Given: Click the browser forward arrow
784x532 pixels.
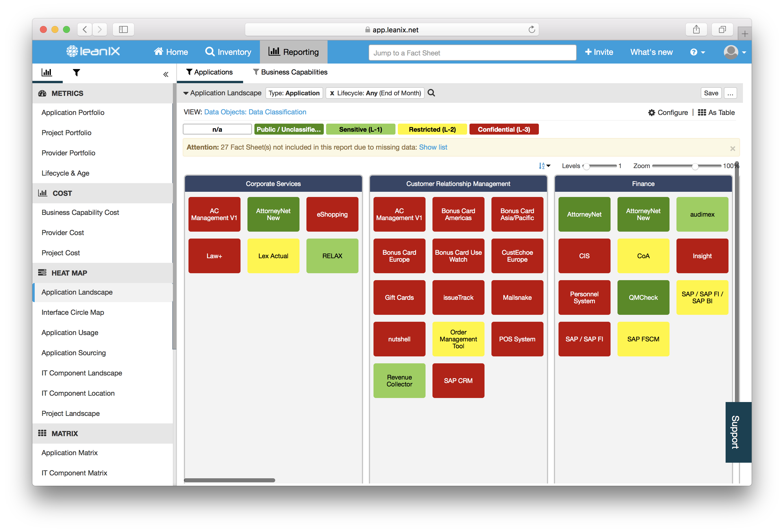Looking at the screenshot, I should tap(100, 30).
